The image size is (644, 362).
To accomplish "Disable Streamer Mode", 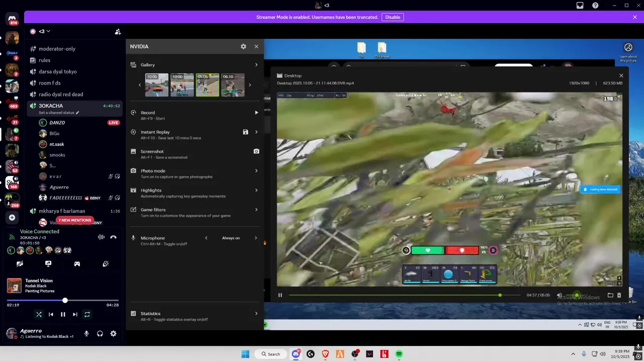I will (x=392, y=17).
